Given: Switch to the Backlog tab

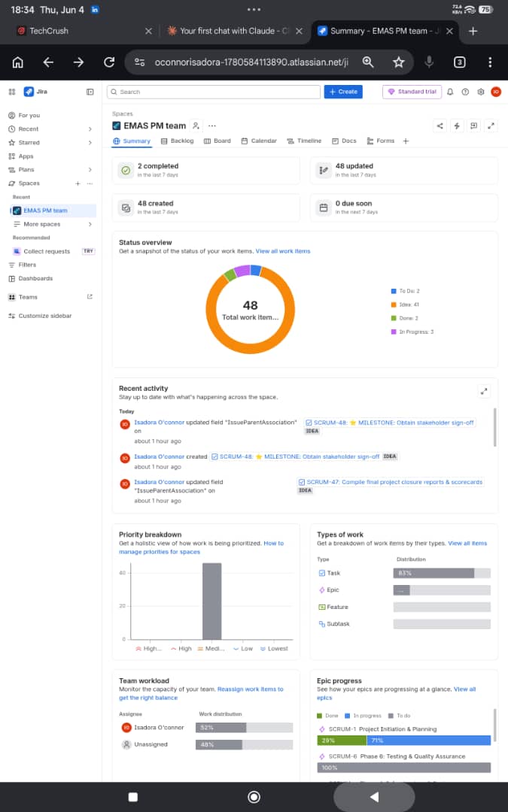Looking at the screenshot, I should coord(178,141).
